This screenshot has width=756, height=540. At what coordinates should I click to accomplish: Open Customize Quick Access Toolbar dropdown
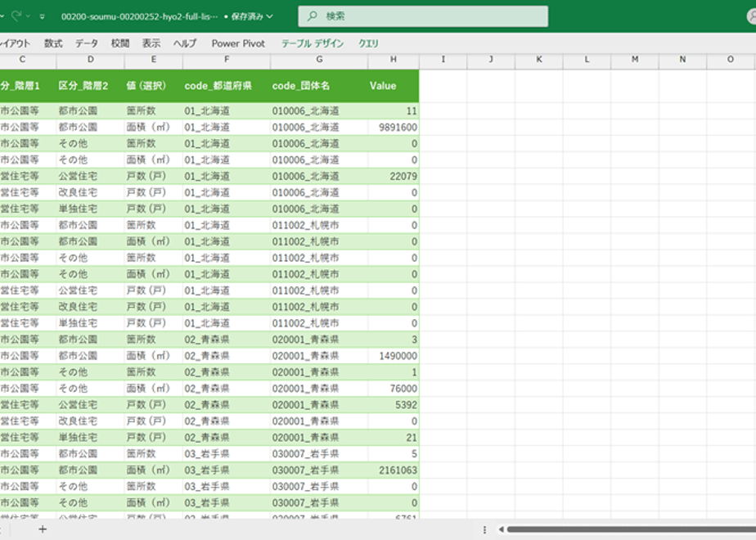[43, 16]
